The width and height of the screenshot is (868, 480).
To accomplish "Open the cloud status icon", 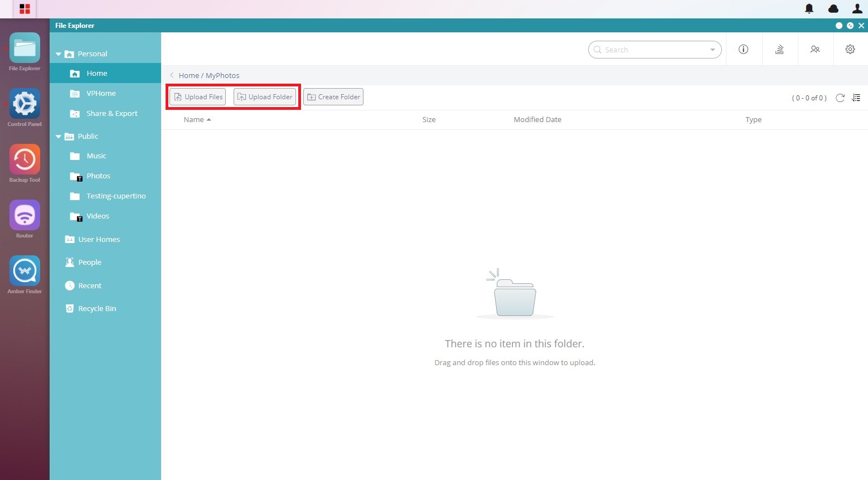I will [x=833, y=8].
